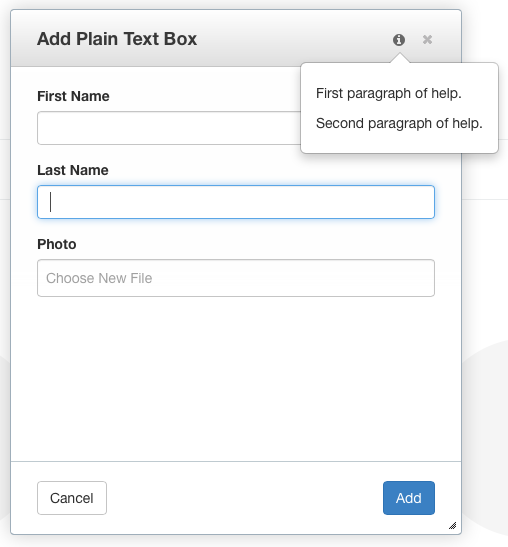Click the First Name label
Screen dimensions: 508x547
(x=73, y=96)
